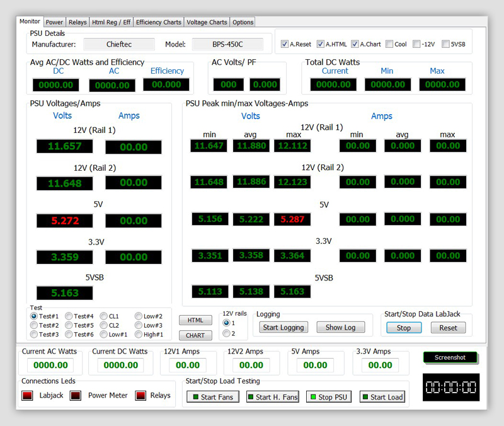The width and height of the screenshot is (504, 426).
Task: Click the Labjack connection LED
Action: [x=27, y=396]
